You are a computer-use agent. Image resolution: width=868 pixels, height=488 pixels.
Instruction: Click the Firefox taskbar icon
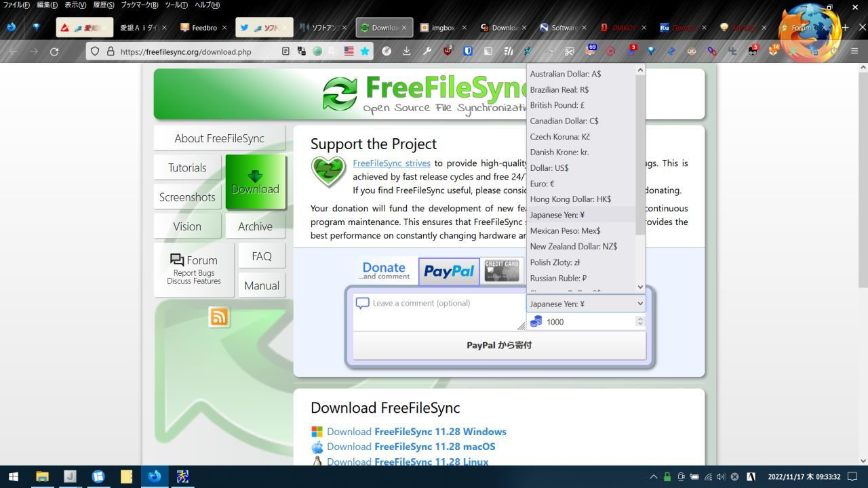pyautogui.click(x=155, y=476)
